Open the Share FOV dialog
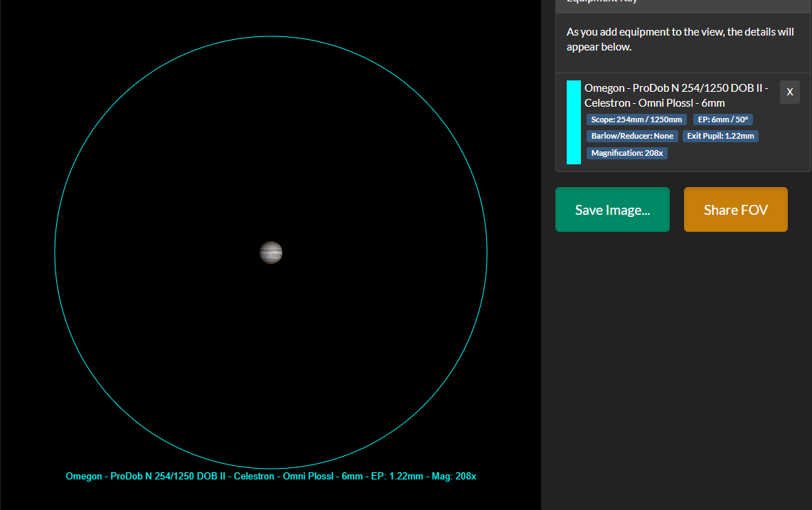Screen dimensions: 812x510 click(x=735, y=209)
